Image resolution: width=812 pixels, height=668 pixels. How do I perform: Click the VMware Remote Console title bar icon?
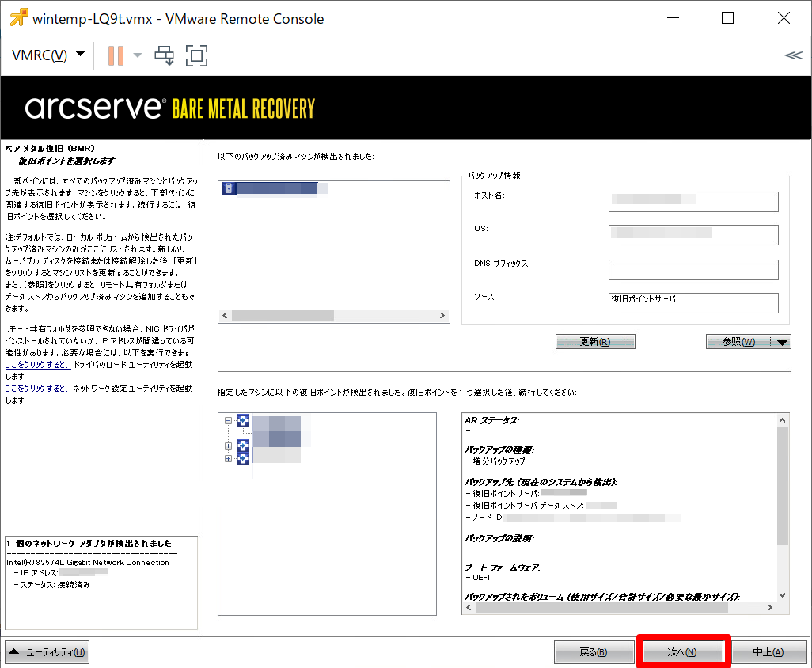click(19, 17)
